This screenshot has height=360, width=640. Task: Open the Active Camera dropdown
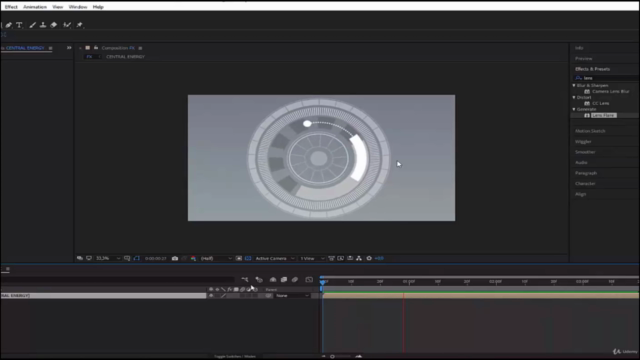(274, 258)
